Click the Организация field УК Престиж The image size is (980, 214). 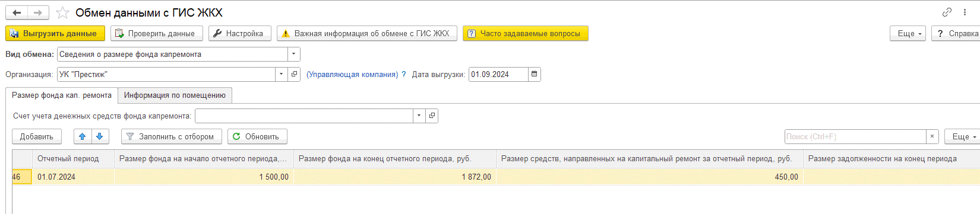coord(166,74)
